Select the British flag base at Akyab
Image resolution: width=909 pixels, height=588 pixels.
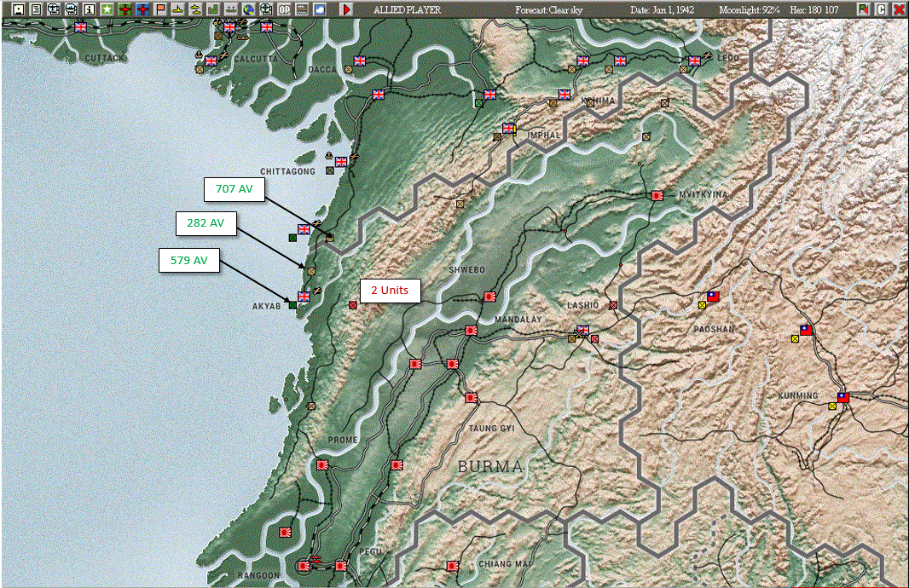click(304, 297)
